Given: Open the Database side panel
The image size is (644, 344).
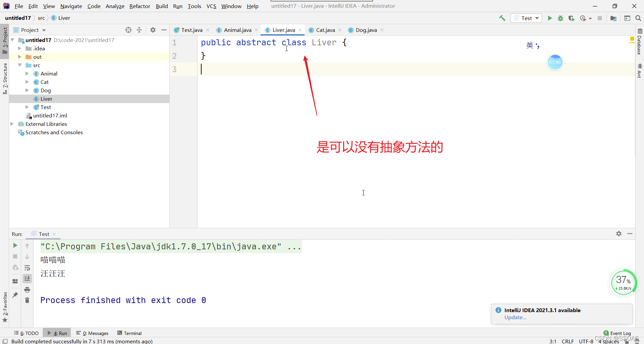Looking at the screenshot, I should pyautogui.click(x=640, y=42).
